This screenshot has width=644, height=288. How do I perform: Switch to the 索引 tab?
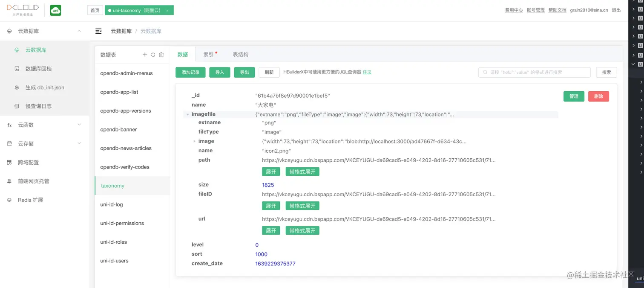209,55
